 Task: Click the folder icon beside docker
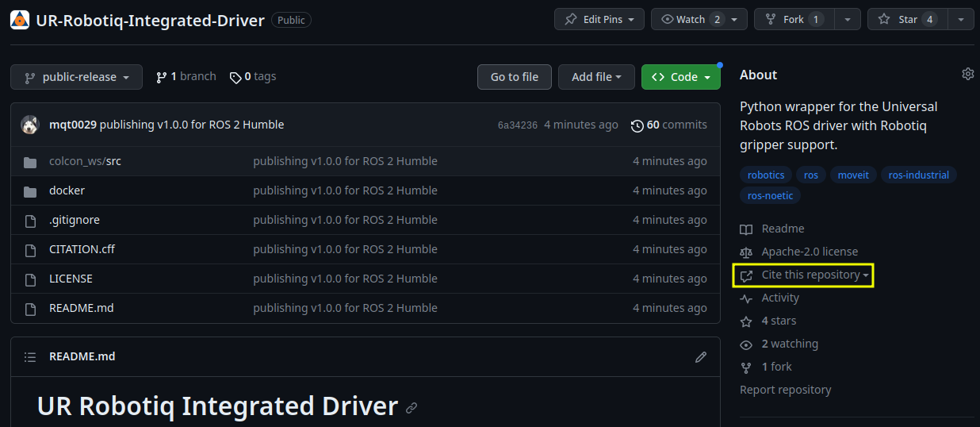[x=30, y=191]
